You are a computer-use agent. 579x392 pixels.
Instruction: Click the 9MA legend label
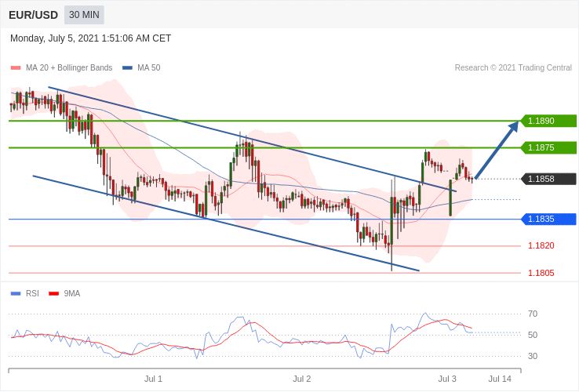pos(72,294)
